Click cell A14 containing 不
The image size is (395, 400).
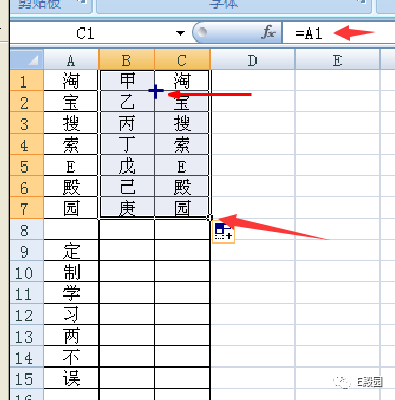(71, 357)
